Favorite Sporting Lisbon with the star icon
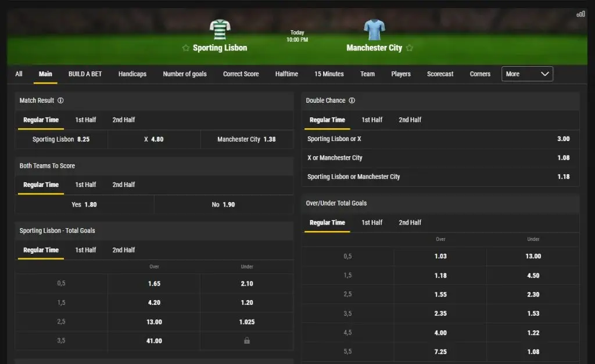 tap(185, 48)
